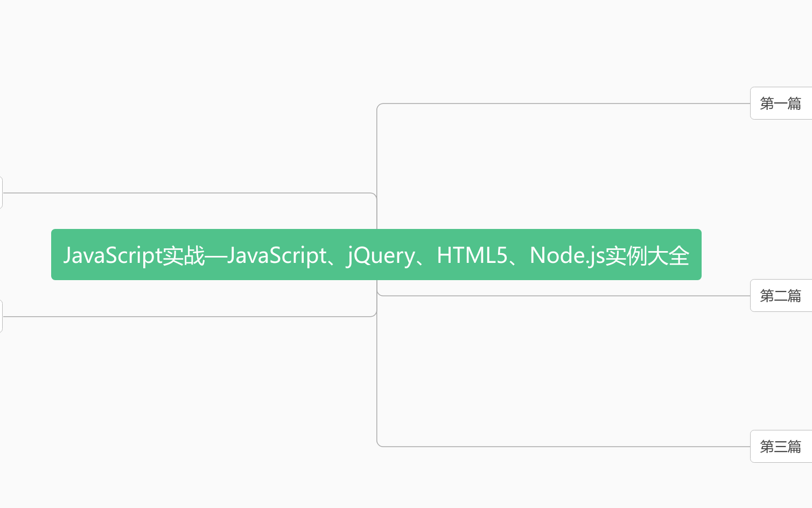
Task: Select the lower rounded boundary enclosing 第三篇
Action: pos(538,446)
